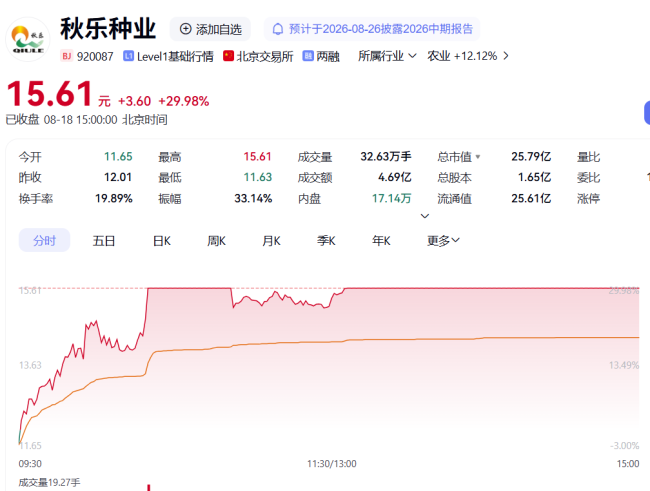650x491 pixels.
Task: Switch to the 周K chart tab
Action: point(216,241)
